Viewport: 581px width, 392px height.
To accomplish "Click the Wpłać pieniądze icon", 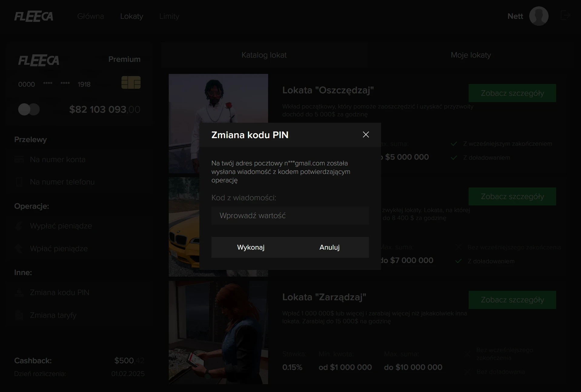I will [19, 249].
